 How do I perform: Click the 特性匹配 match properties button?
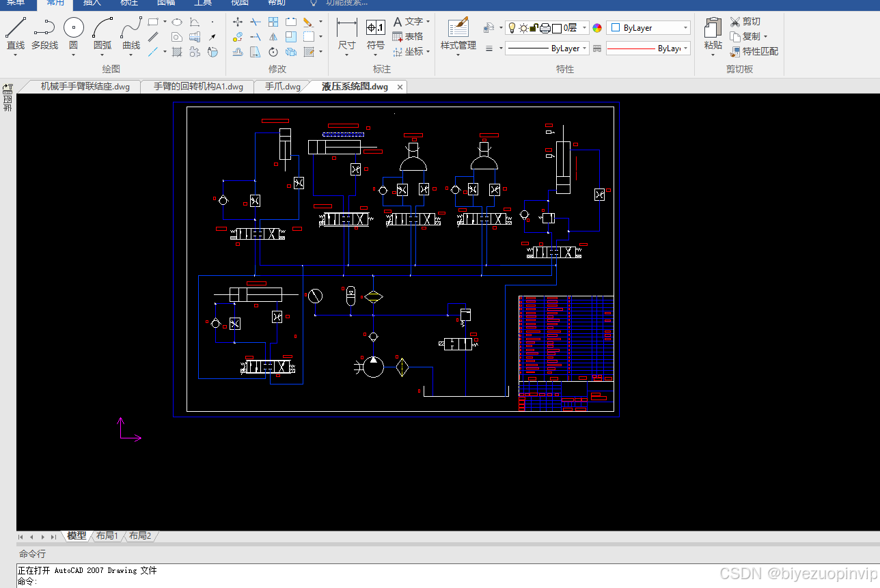tap(754, 51)
